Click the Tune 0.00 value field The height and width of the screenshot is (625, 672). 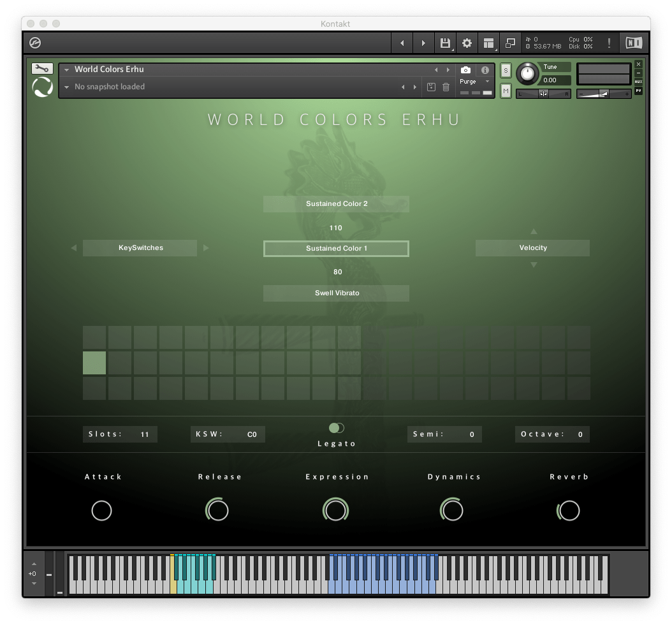(x=555, y=80)
